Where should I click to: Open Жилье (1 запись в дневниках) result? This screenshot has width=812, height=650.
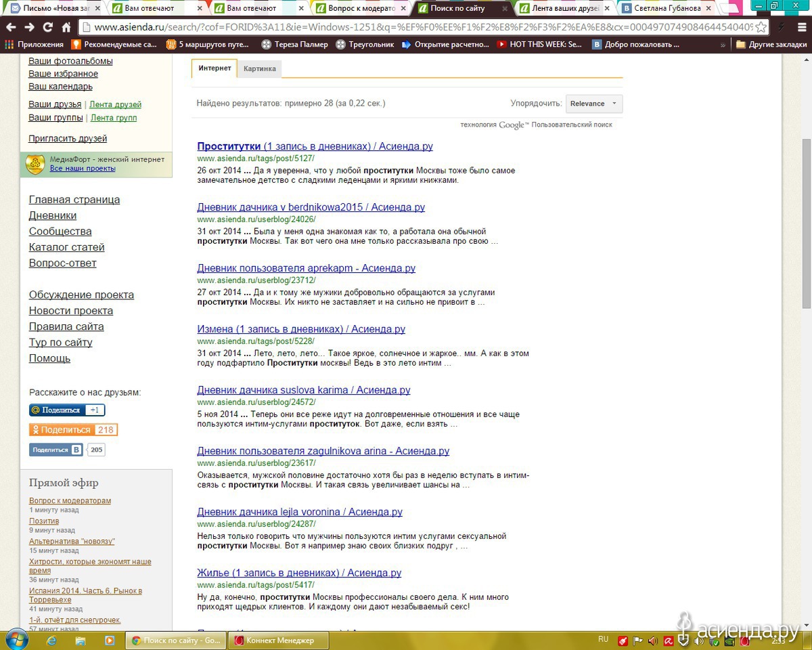299,573
